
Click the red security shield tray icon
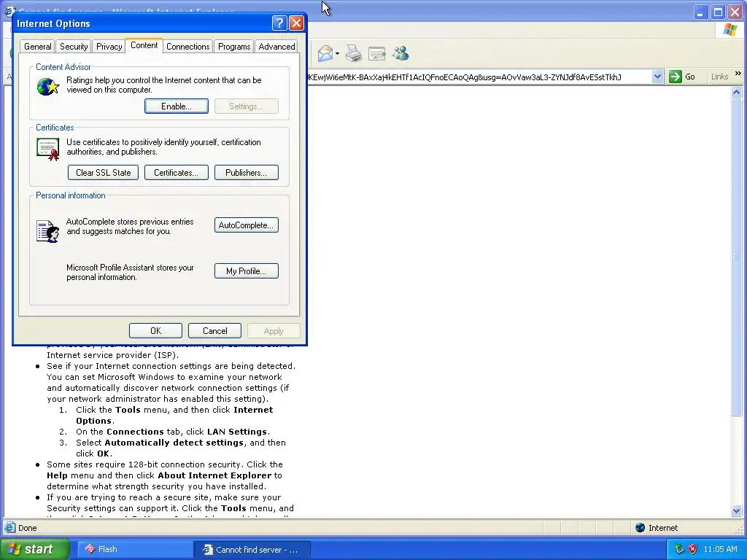coord(693,549)
